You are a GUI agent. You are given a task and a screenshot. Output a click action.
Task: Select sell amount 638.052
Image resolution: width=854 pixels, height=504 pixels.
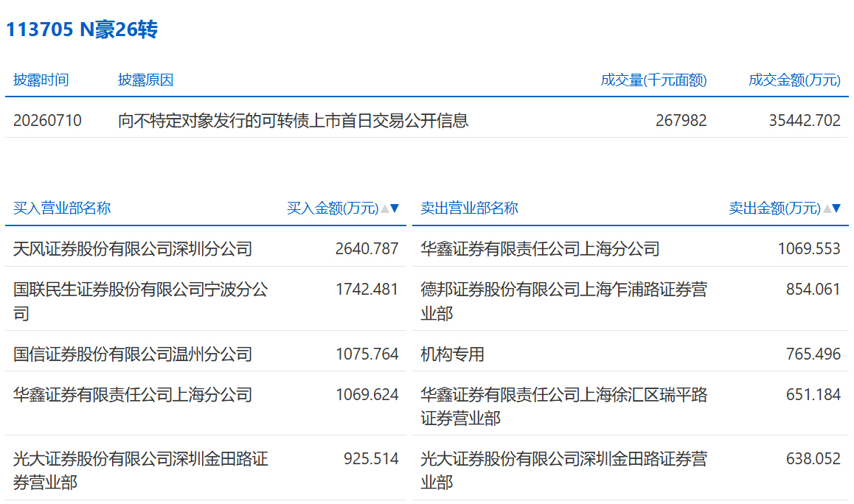(x=813, y=459)
